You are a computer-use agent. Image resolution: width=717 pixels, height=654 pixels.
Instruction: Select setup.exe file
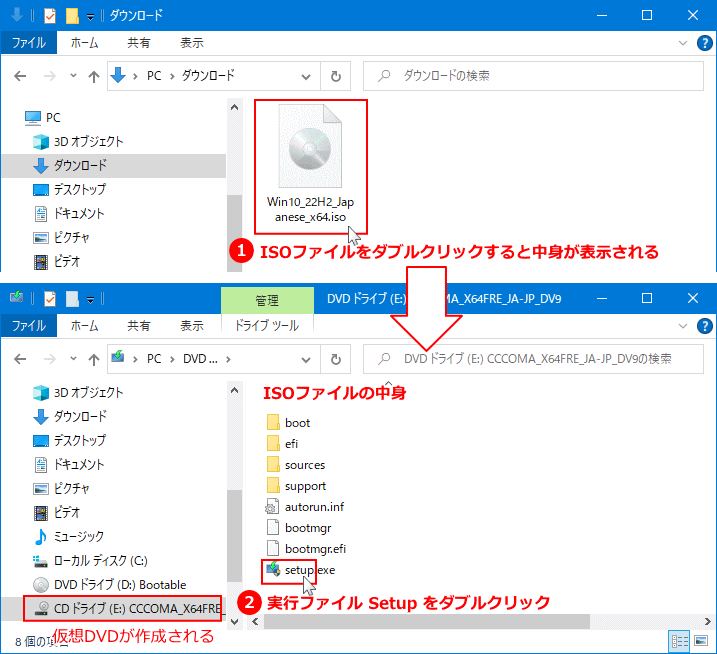pos(300,570)
